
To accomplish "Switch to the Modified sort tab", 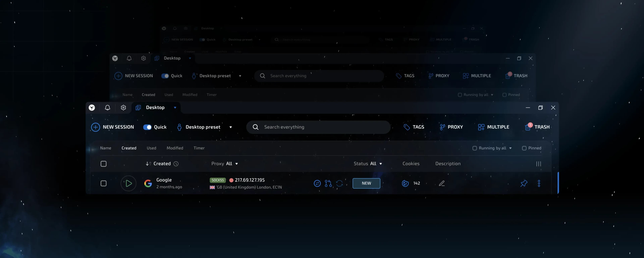I will (175, 148).
